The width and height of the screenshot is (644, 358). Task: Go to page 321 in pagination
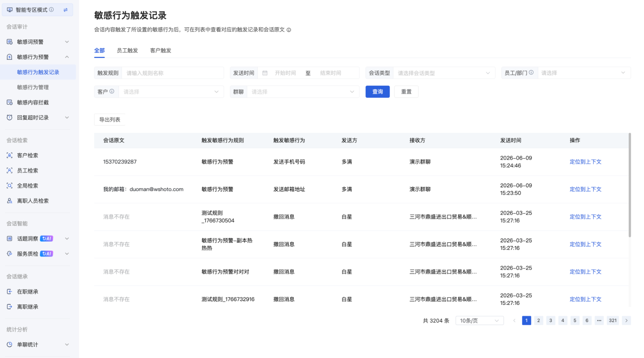tap(613, 320)
